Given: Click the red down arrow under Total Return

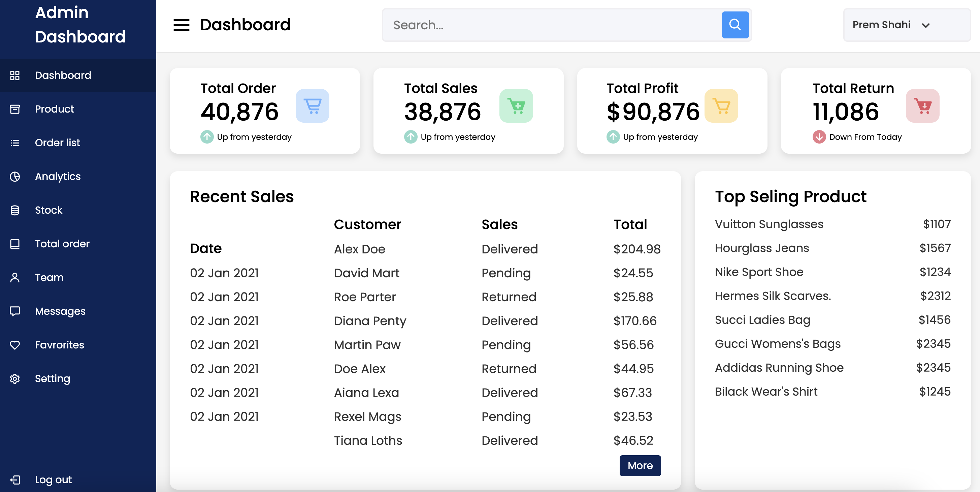Looking at the screenshot, I should (x=819, y=137).
